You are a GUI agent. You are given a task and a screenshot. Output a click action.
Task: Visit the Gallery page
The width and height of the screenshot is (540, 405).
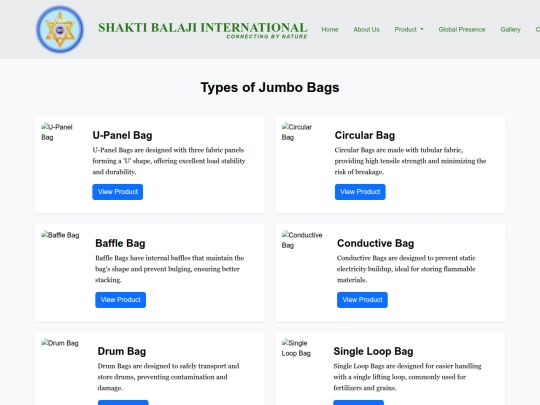510,30
